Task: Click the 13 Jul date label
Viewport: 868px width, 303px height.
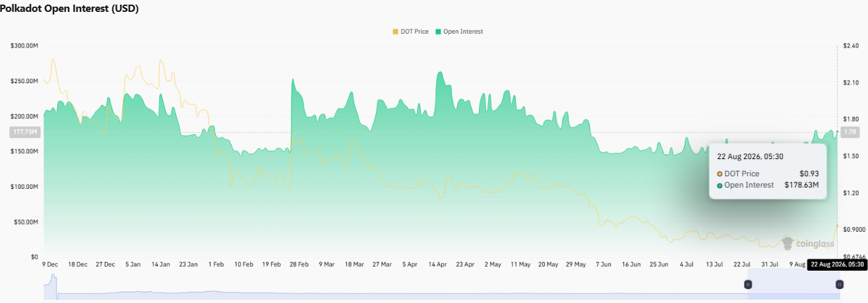Action: pos(714,264)
